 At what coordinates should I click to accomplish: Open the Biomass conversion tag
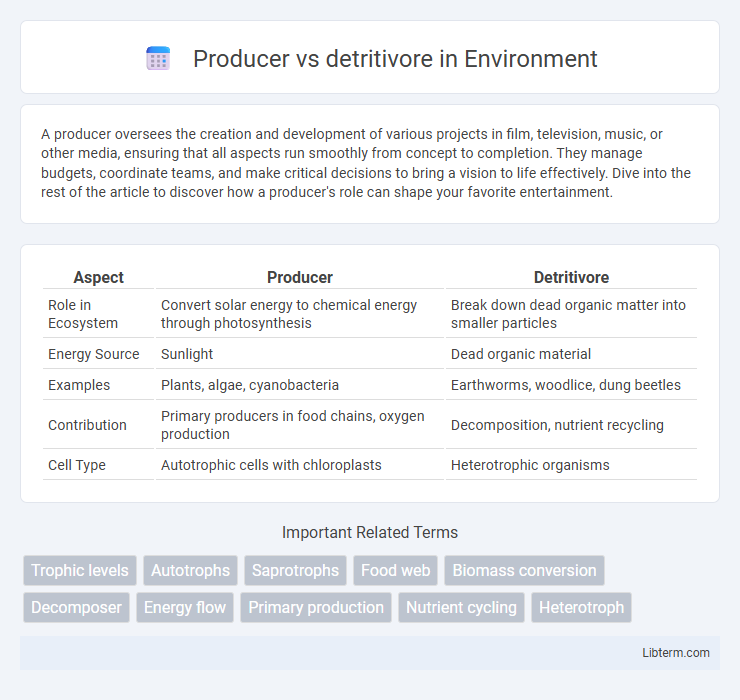point(524,570)
